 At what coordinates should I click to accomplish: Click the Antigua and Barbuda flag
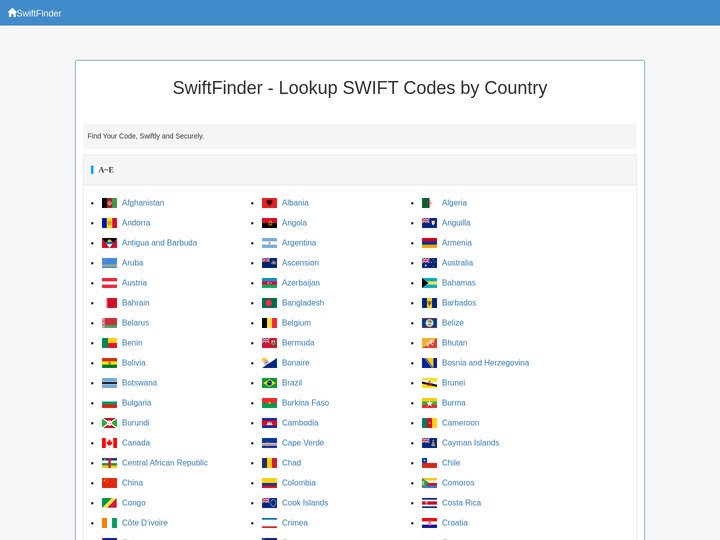coord(109,243)
